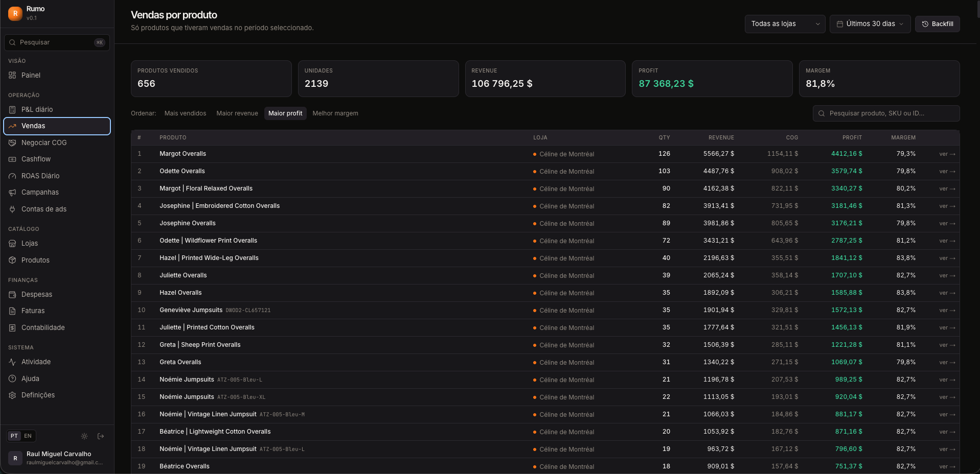Click the Cashflow icon in sidebar
The height and width of the screenshot is (474, 980).
[x=12, y=159]
